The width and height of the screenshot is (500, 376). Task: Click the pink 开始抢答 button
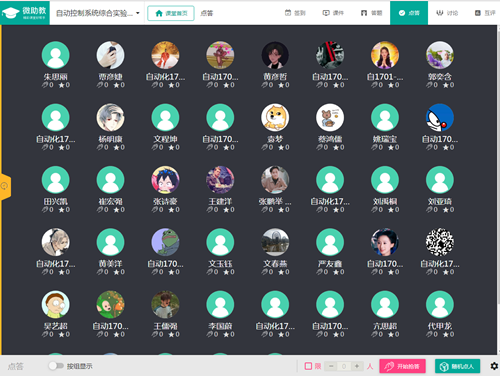(x=402, y=366)
